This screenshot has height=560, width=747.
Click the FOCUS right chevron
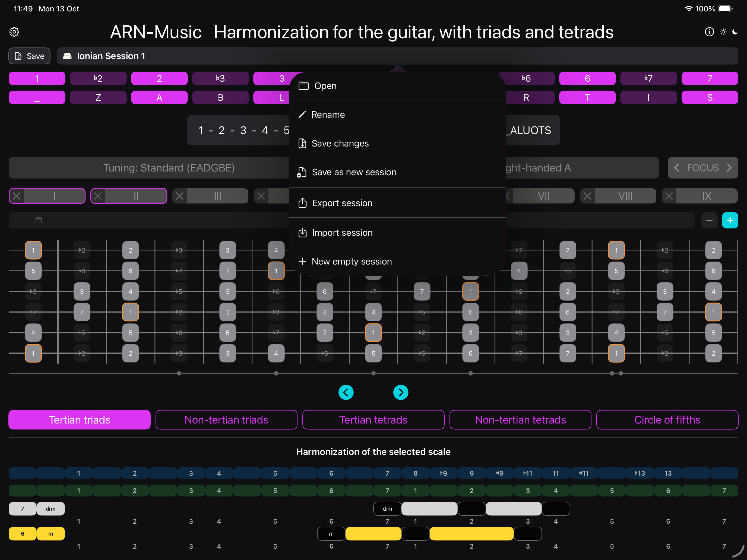[x=729, y=168]
